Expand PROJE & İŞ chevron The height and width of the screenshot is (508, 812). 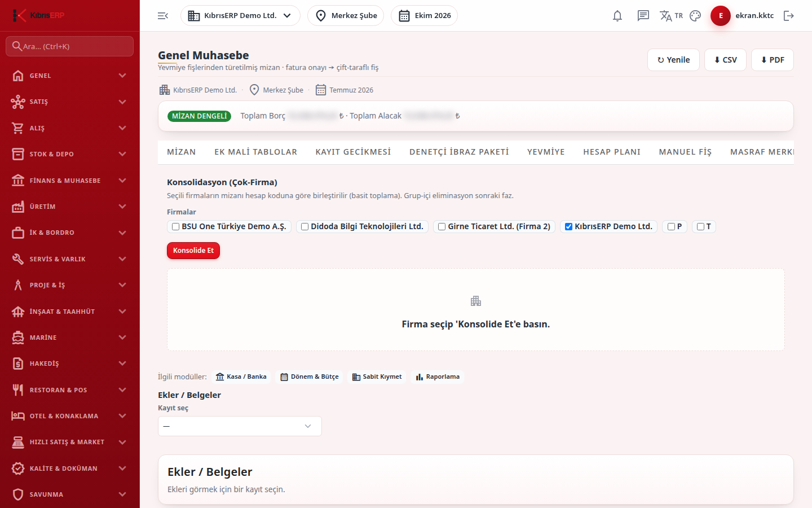[x=122, y=285]
